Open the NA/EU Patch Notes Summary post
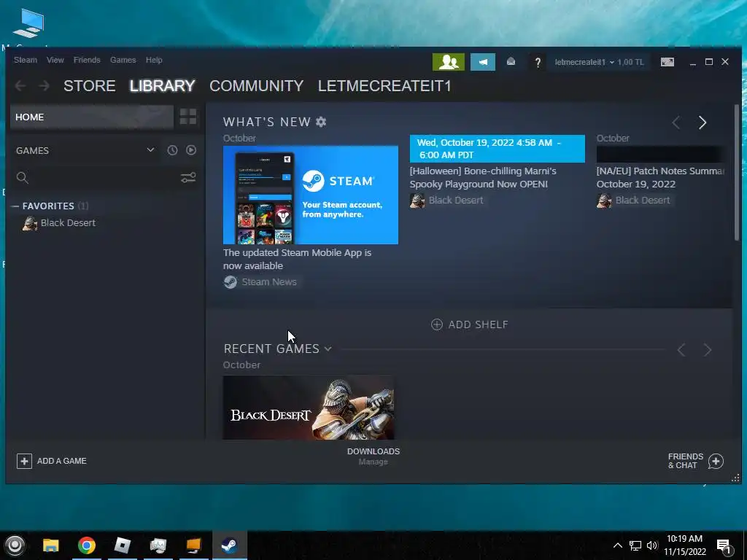747x560 pixels. [x=660, y=178]
